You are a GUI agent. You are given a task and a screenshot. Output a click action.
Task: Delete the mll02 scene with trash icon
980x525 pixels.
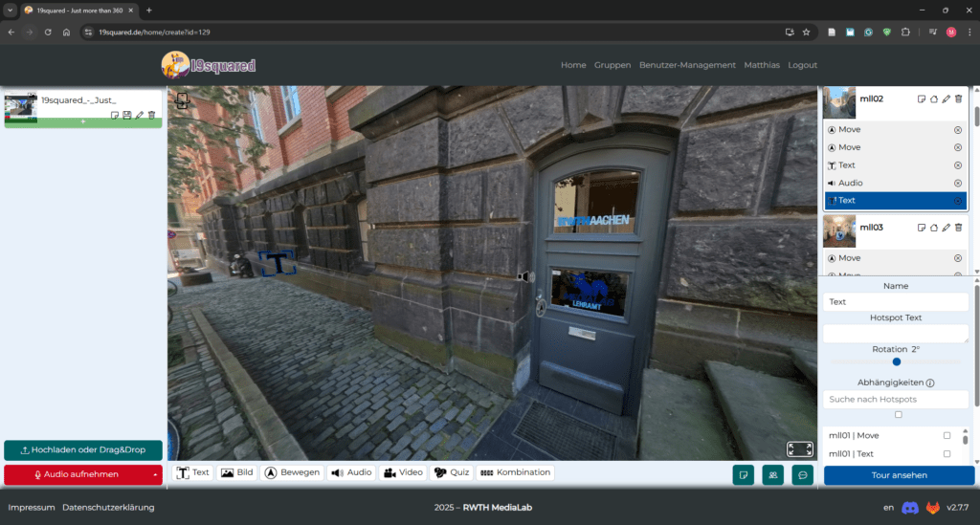point(958,98)
